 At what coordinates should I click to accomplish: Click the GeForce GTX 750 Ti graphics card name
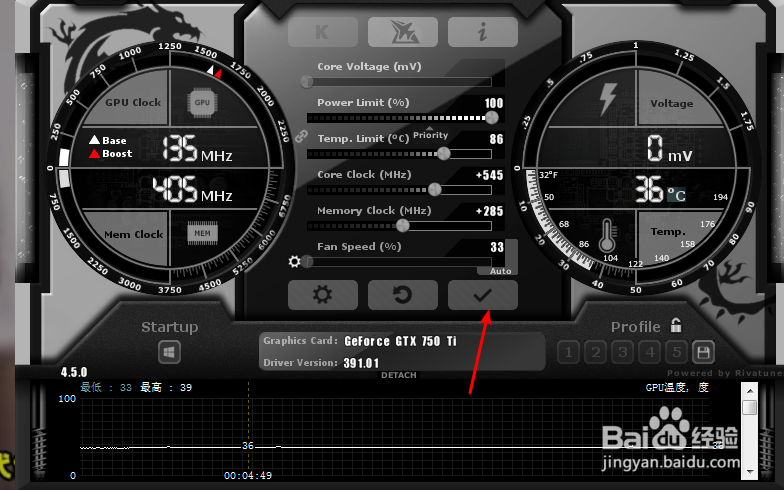400,341
